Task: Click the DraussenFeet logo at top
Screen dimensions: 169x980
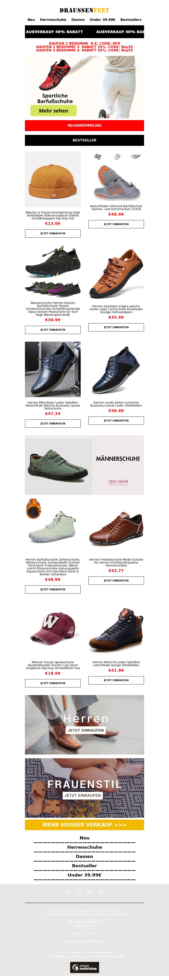Action: (x=84, y=10)
